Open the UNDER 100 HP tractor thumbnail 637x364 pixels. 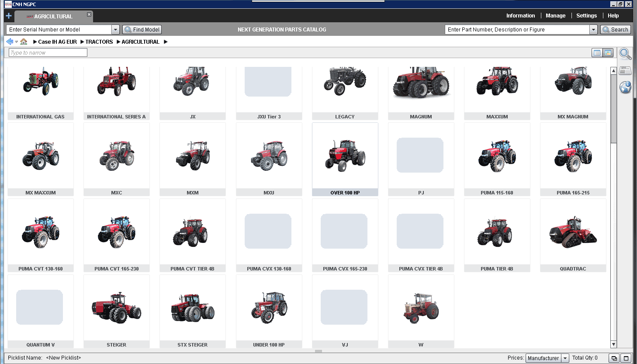click(269, 311)
